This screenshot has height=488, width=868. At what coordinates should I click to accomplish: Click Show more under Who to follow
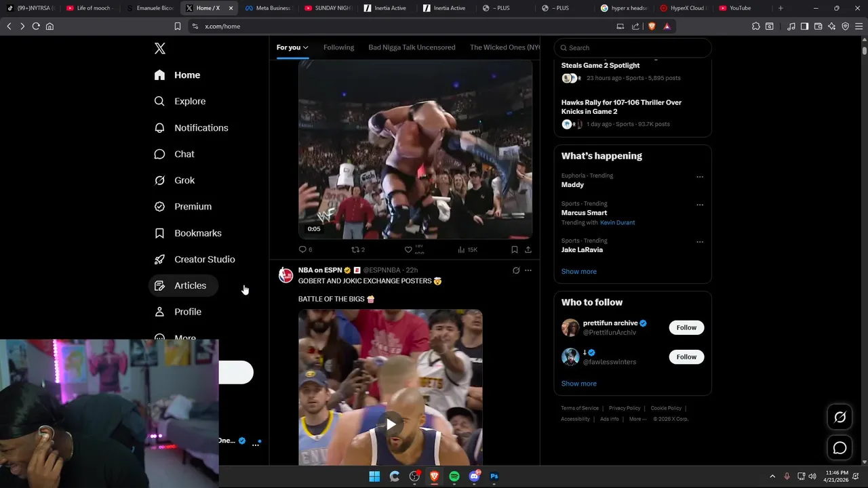[578, 384]
